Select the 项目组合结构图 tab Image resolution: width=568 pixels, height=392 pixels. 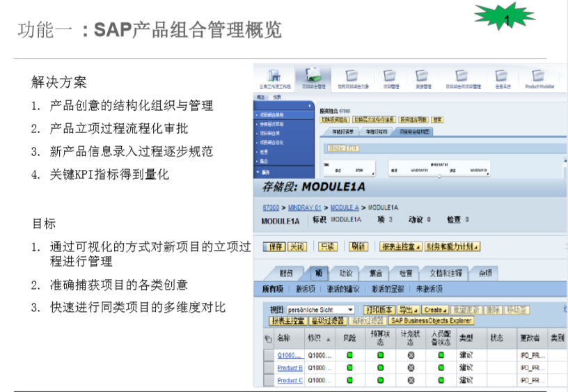point(414,132)
